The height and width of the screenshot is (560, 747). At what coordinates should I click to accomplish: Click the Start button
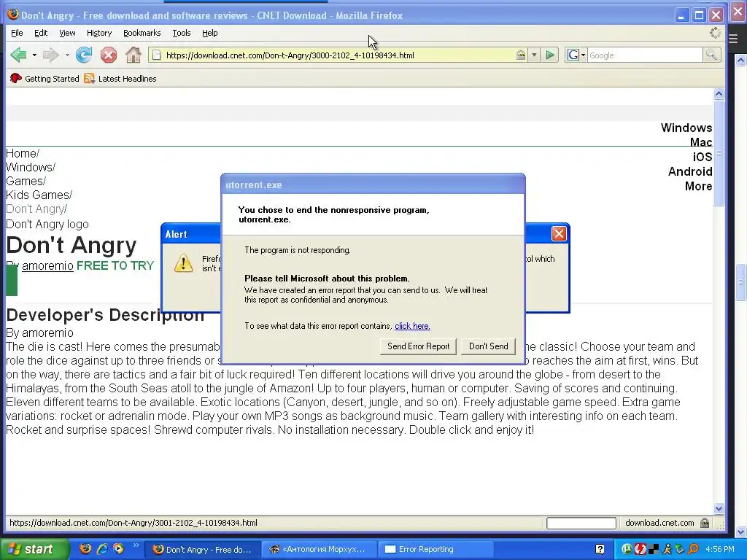coord(34,549)
